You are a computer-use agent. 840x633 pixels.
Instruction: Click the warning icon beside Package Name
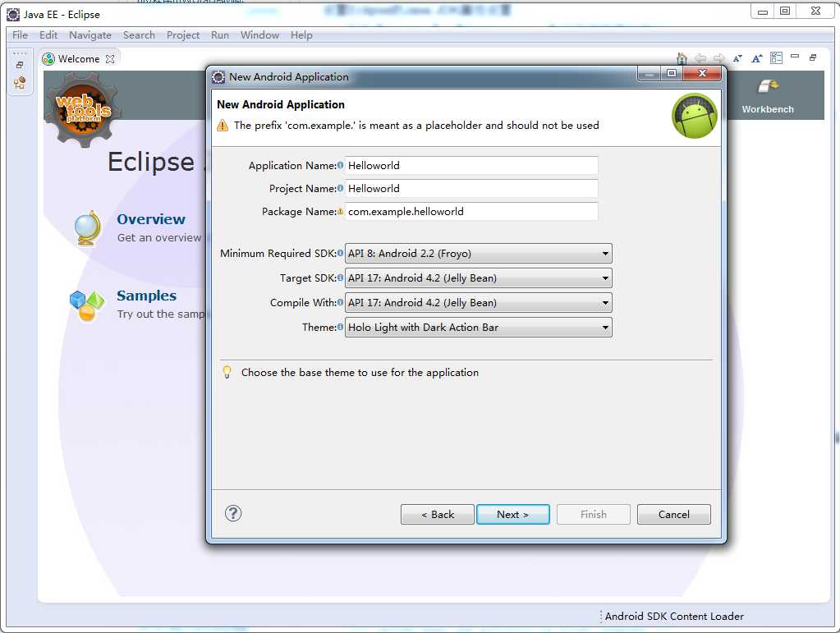(x=340, y=211)
